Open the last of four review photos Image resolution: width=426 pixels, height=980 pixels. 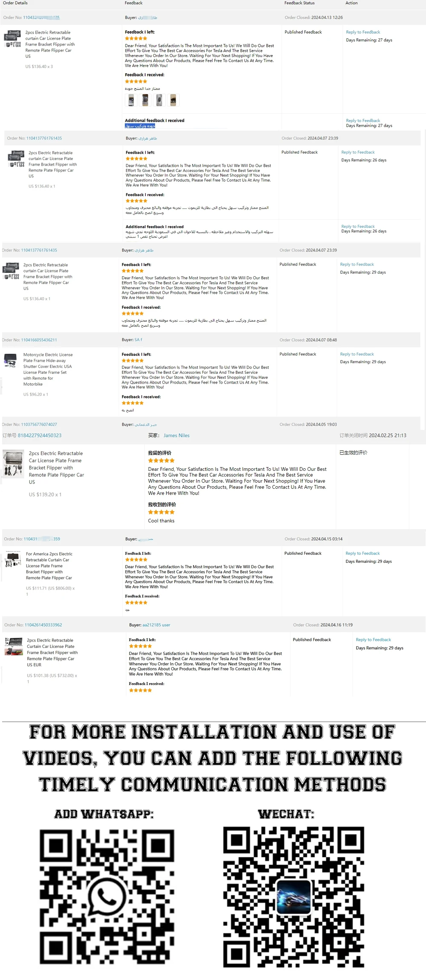click(x=173, y=100)
